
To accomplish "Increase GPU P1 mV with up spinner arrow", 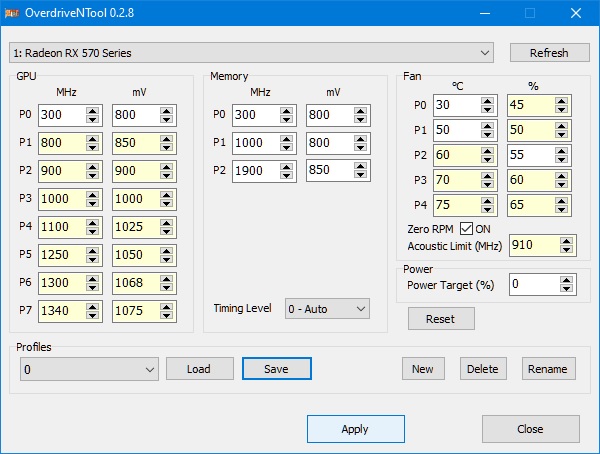I will click(x=166, y=139).
